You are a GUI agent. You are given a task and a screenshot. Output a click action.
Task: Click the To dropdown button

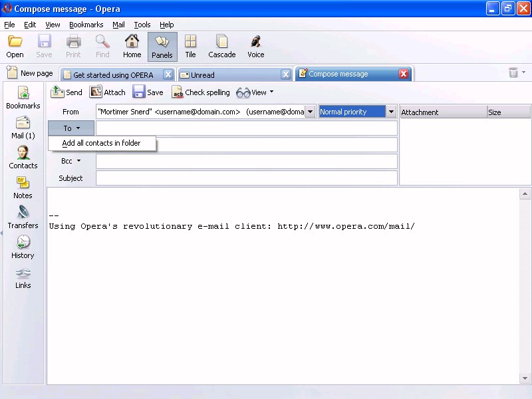coord(71,128)
